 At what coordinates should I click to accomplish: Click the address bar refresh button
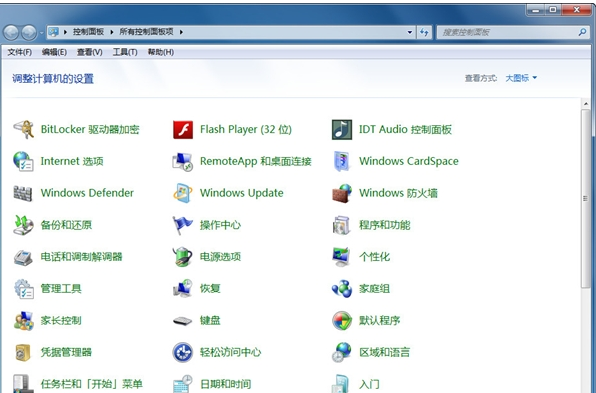(424, 32)
